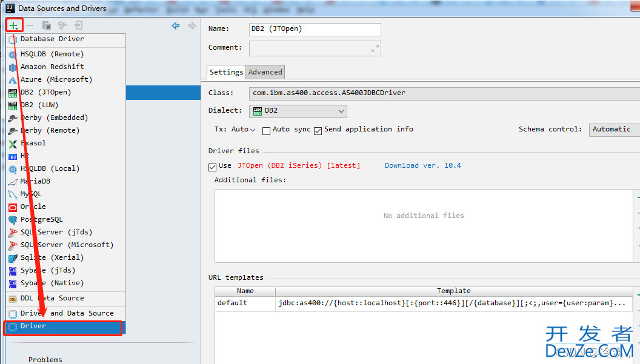Pick Derby (Remote) entry
Image resolution: width=640 pixels, height=364 pixels.
66,130
